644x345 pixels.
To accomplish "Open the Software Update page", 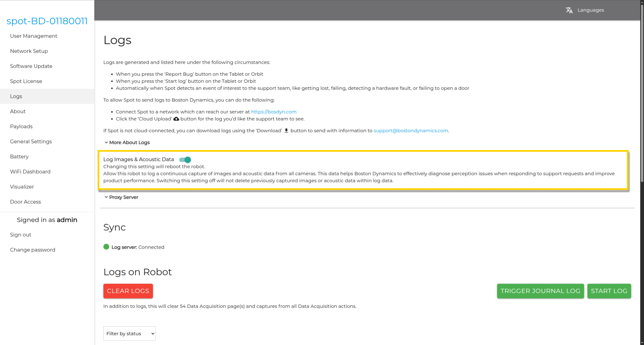I will [x=31, y=66].
